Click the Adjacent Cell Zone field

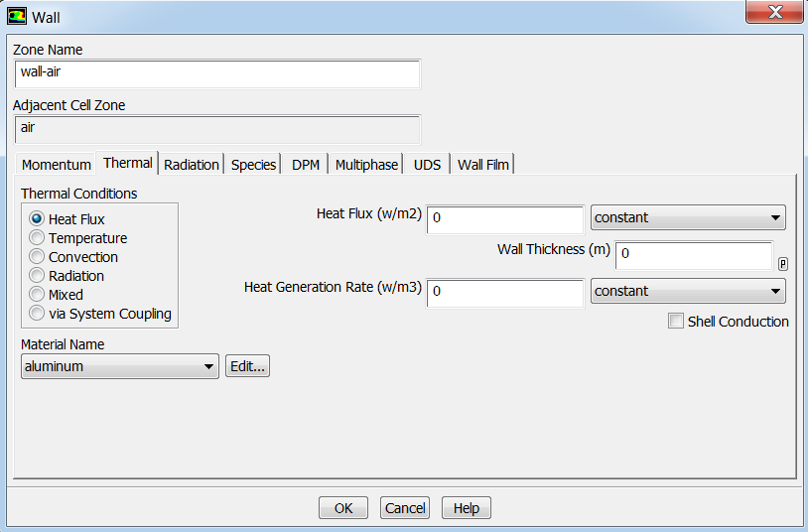pyautogui.click(x=217, y=129)
